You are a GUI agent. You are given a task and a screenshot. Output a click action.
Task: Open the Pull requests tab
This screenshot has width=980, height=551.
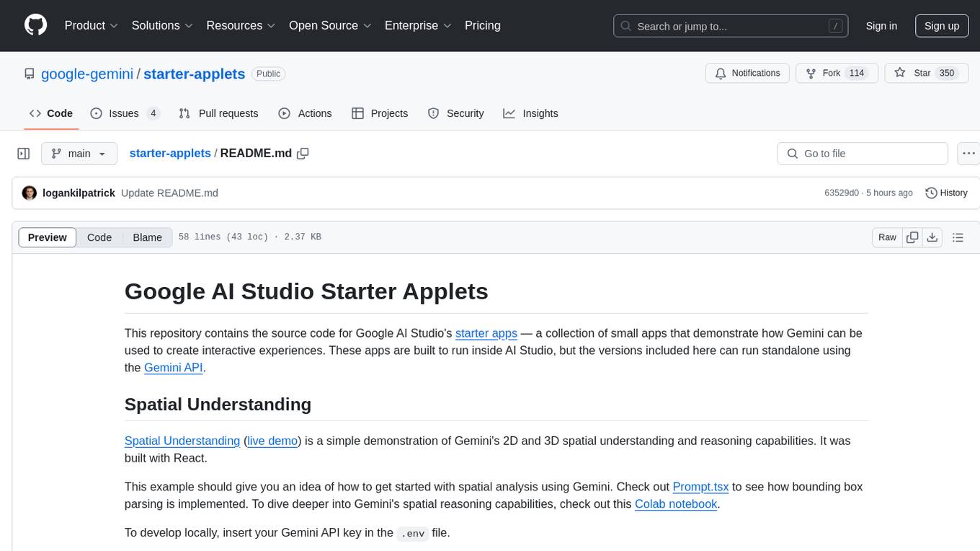[218, 113]
